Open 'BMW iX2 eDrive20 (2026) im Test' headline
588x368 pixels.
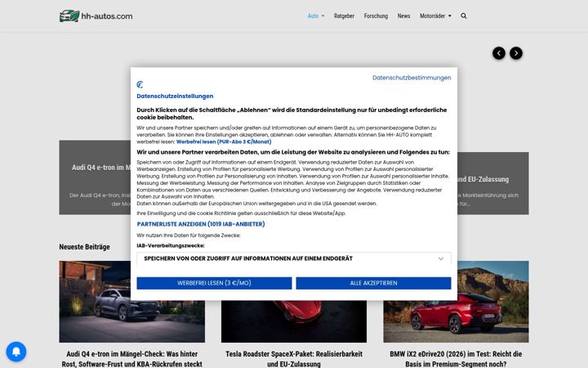click(x=456, y=359)
